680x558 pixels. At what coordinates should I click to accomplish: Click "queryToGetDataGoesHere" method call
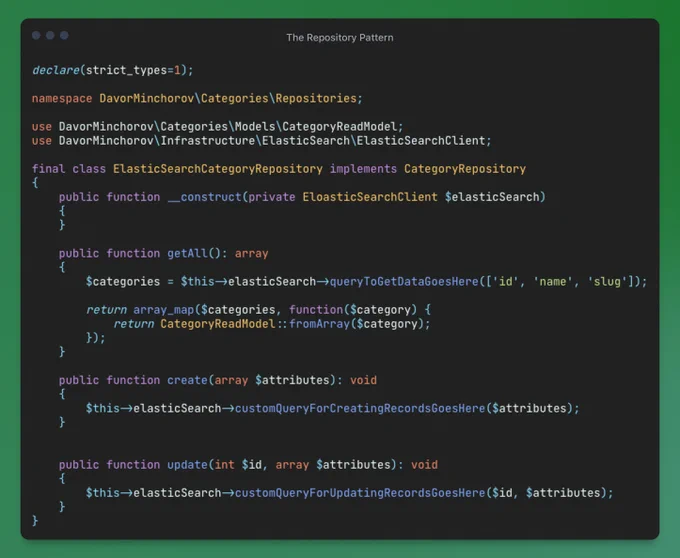coord(404,282)
